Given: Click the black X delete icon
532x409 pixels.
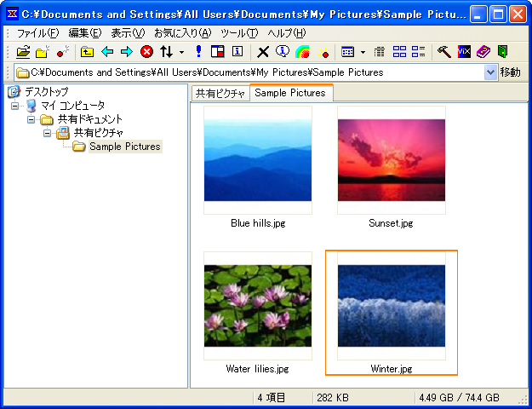Looking at the screenshot, I should 263,52.
